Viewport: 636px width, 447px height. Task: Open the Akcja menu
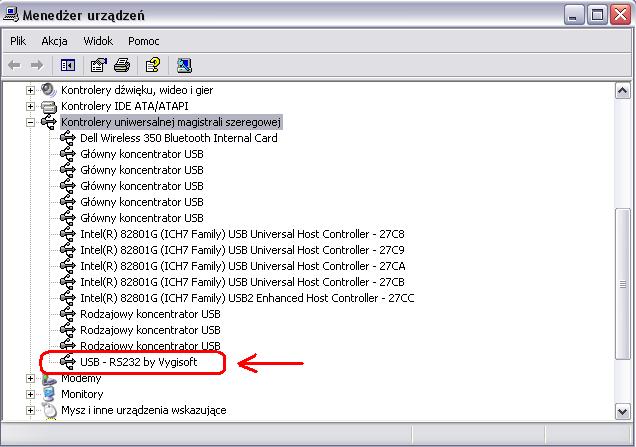pyautogui.click(x=54, y=41)
